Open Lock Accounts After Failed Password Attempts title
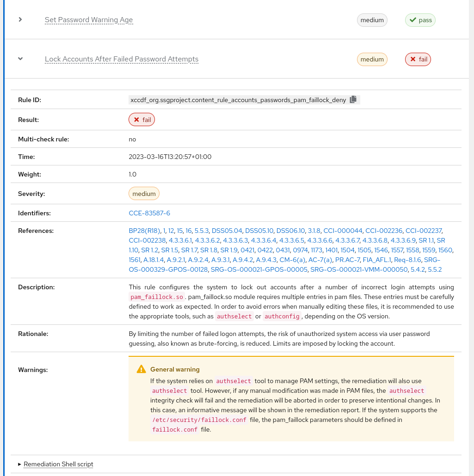The width and height of the screenshot is (474, 476). (122, 59)
